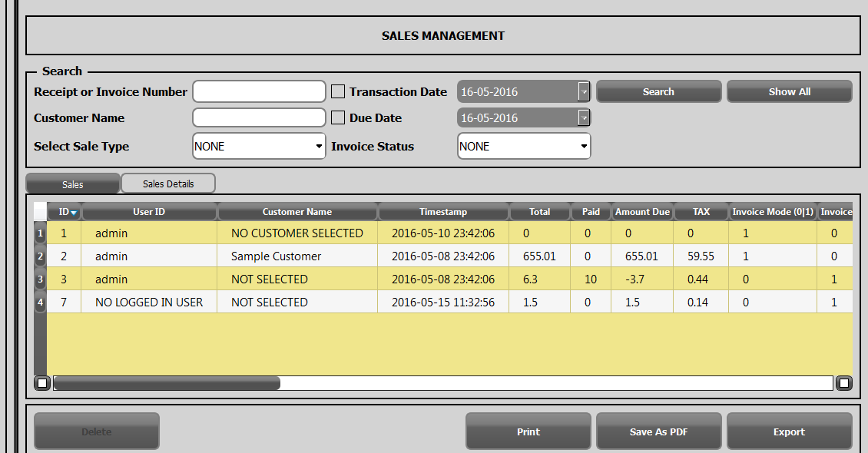The height and width of the screenshot is (453, 868).
Task: Select row header number 3
Action: pos(41,279)
